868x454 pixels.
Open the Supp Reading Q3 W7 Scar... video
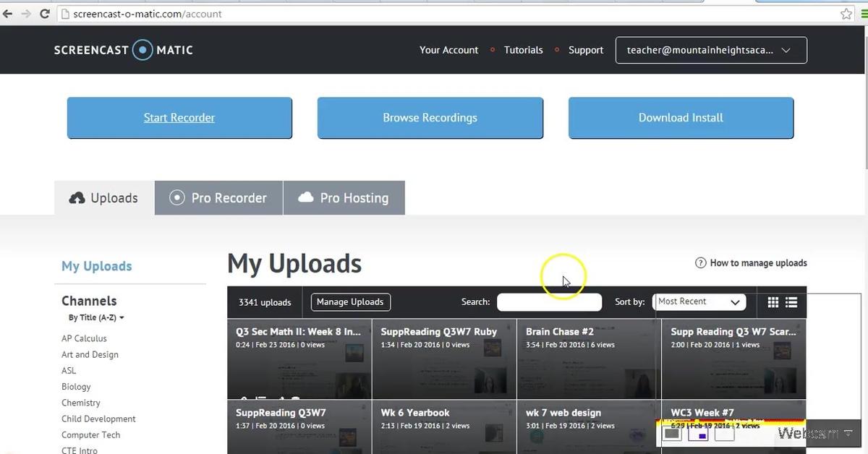734,359
